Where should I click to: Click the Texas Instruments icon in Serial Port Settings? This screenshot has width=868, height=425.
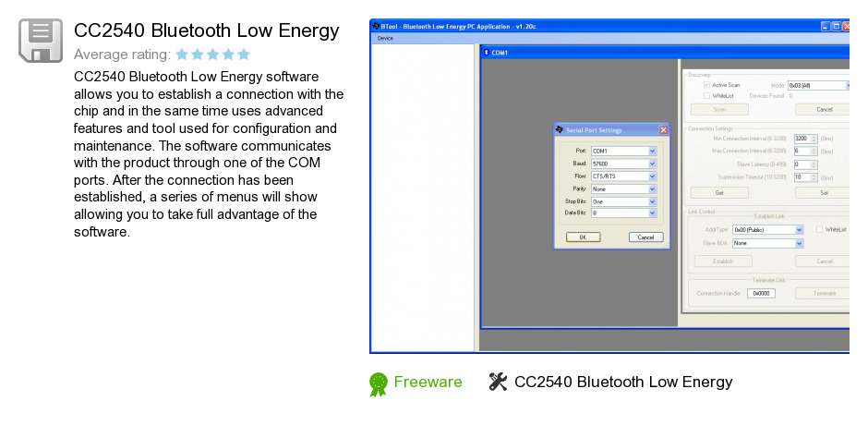[560, 129]
